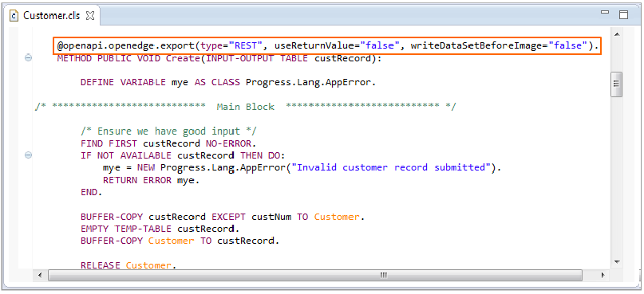The image size is (644, 294).
Task: Click the vertical scrollbar thumb
Action: (x=617, y=84)
